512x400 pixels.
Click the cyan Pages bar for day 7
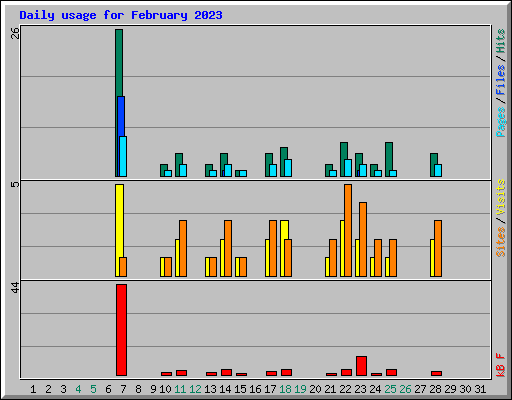coord(123,156)
